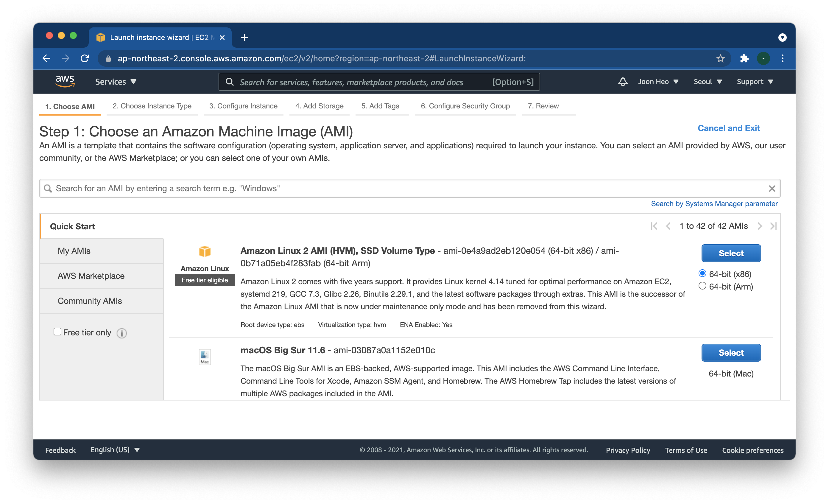
Task: Click the AWS logo home icon
Action: click(65, 81)
